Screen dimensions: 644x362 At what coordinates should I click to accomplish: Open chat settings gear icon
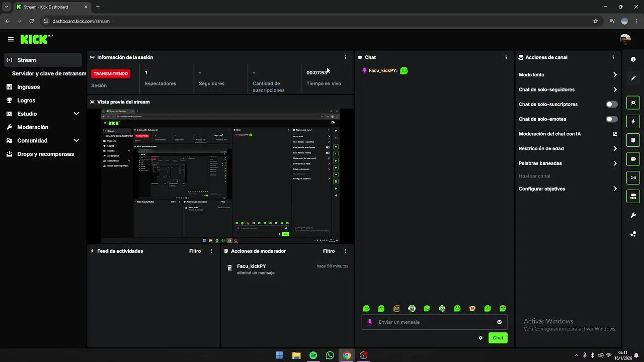480,338
